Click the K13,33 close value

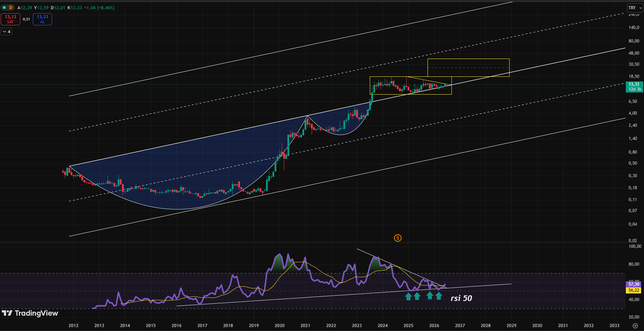pos(74,8)
